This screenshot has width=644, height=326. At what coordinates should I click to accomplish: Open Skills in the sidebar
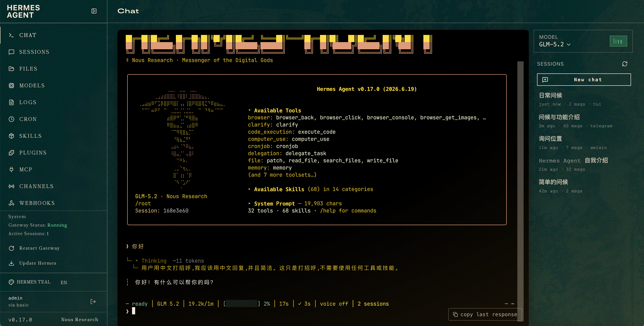coord(53,136)
